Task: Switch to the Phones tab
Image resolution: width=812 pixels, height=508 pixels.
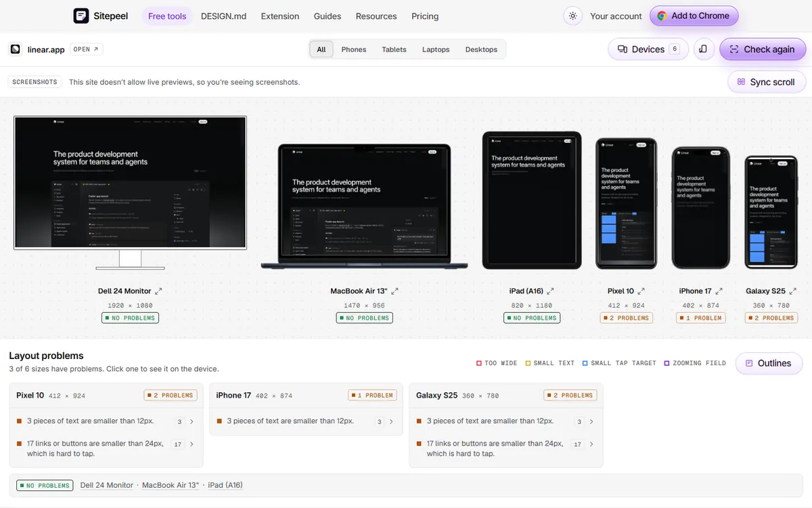Action: coord(354,49)
